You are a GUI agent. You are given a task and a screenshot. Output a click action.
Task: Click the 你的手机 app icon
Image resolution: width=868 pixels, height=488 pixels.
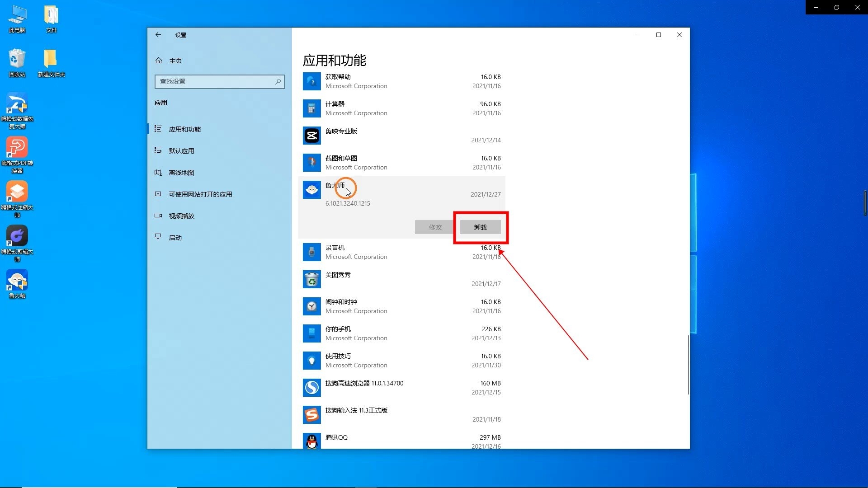[311, 333]
